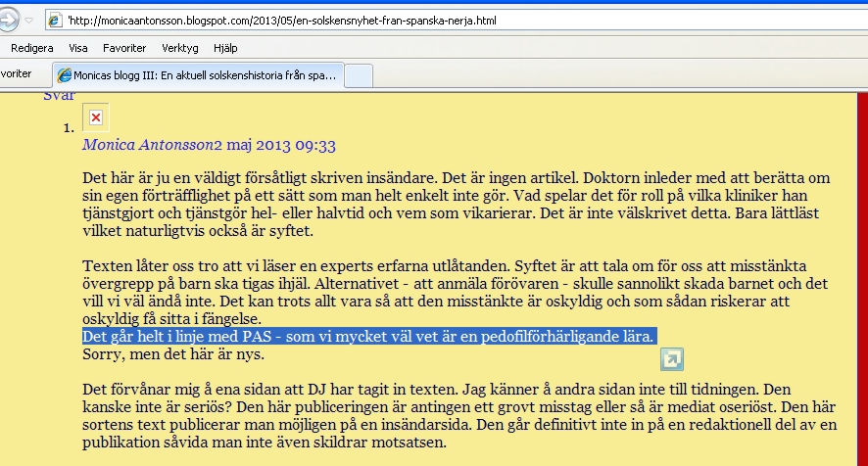Click paragraph starting 'Texten låter oss tro'
The image size is (868, 466).
(455, 292)
